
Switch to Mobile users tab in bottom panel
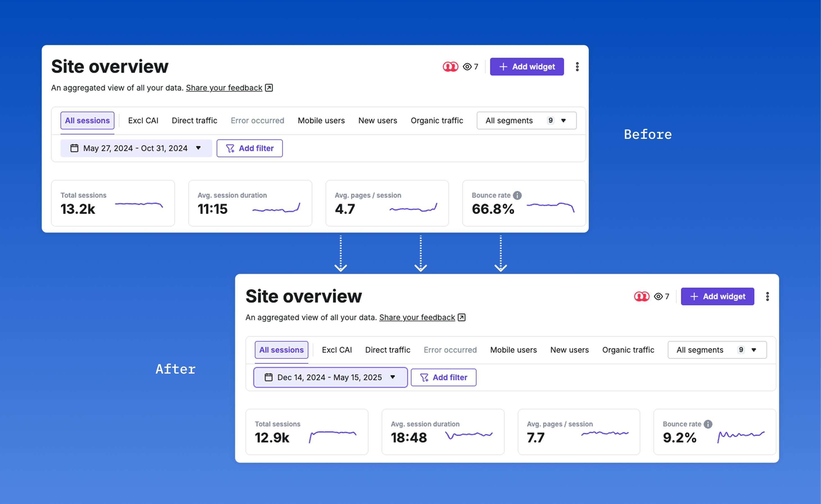[x=513, y=350]
